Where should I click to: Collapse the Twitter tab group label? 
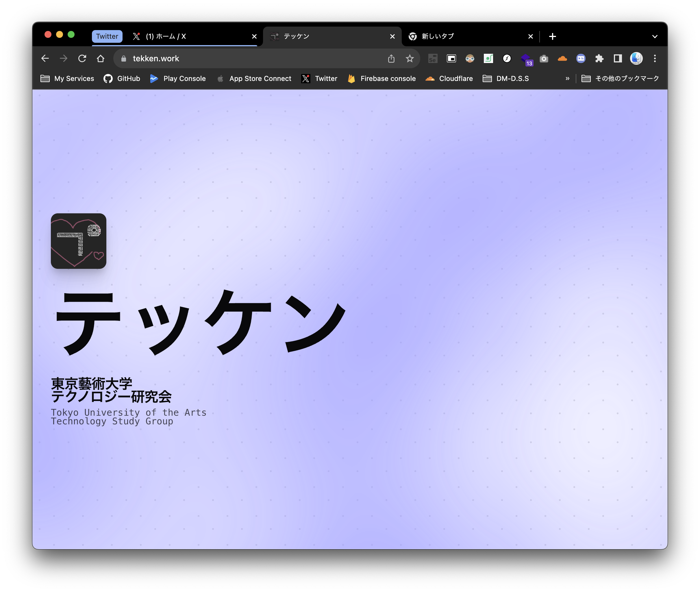107,36
